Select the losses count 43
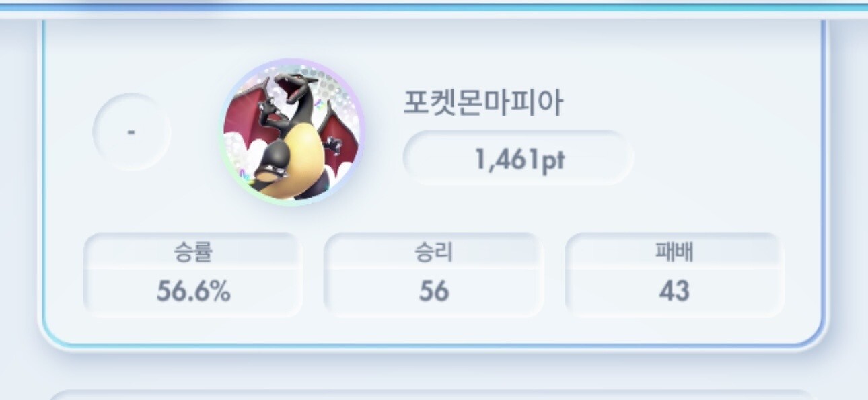This screenshot has width=868, height=400. pyautogui.click(x=674, y=291)
